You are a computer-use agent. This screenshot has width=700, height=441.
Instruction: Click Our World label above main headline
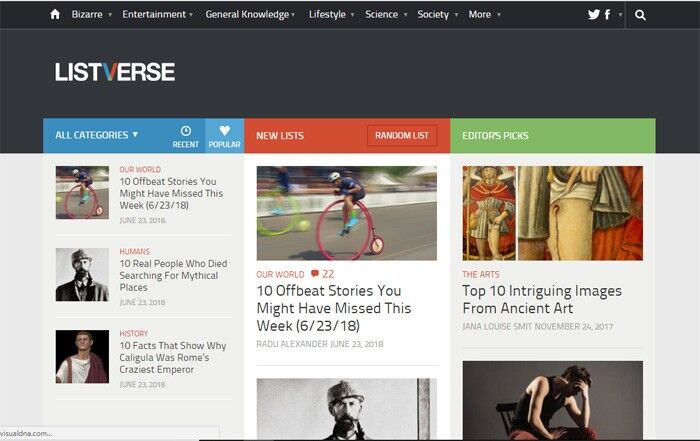tap(280, 274)
